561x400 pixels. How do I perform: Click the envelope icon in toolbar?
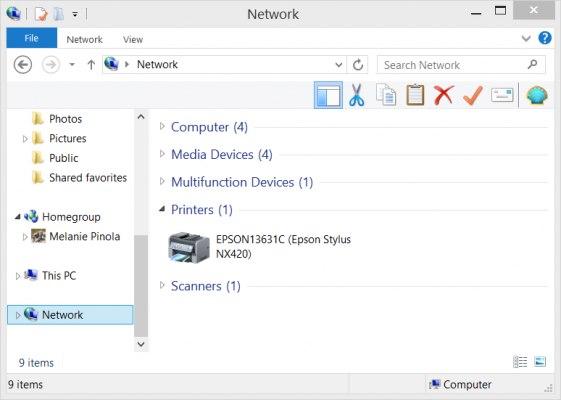pos(502,95)
